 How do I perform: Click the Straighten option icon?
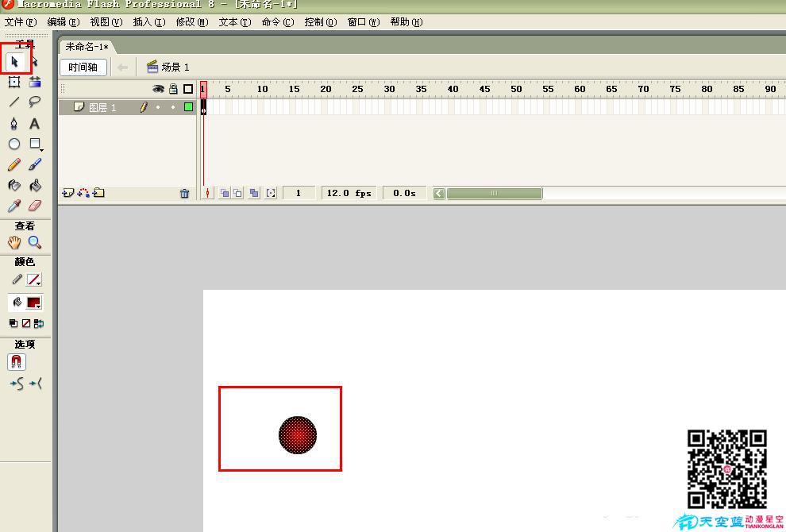[x=36, y=384]
